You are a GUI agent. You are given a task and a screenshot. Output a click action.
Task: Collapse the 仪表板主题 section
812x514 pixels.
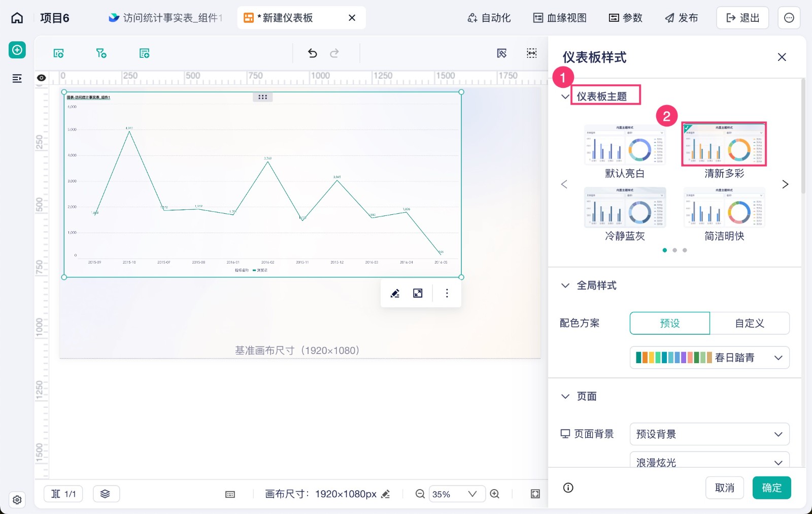tap(565, 97)
